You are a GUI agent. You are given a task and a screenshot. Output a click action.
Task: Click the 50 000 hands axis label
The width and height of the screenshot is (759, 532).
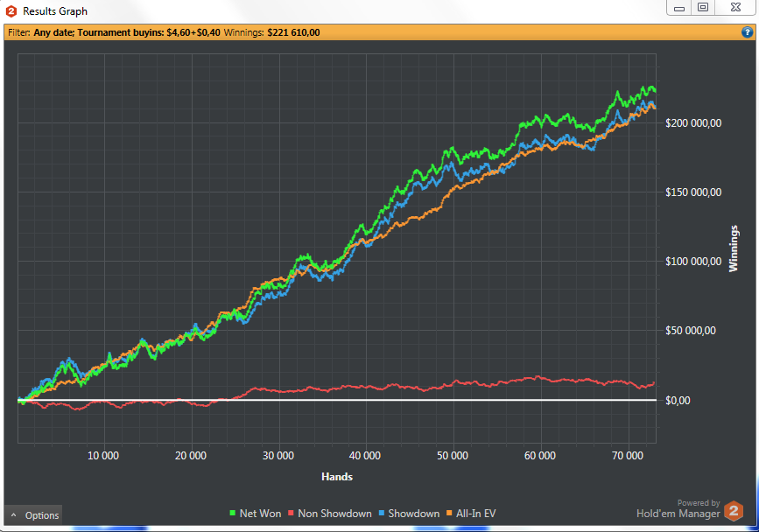pyautogui.click(x=452, y=456)
